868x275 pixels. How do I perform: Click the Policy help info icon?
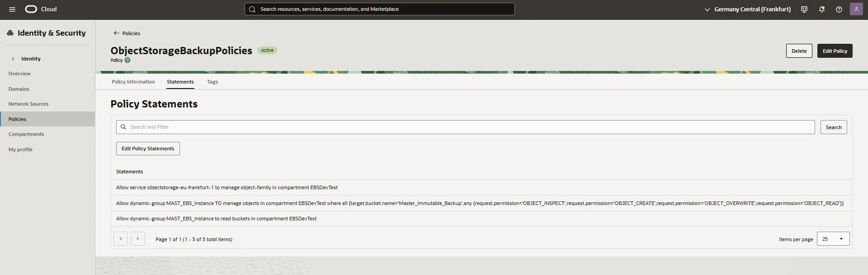pos(127,60)
